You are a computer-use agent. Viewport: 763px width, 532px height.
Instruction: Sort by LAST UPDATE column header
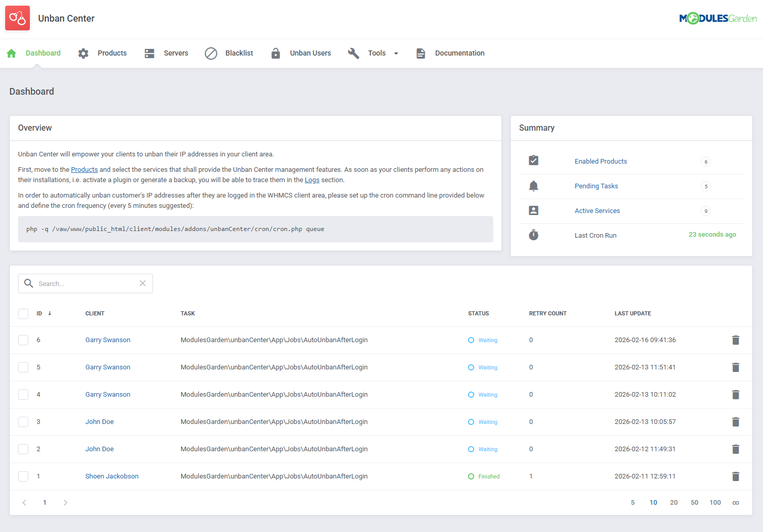[x=633, y=313]
